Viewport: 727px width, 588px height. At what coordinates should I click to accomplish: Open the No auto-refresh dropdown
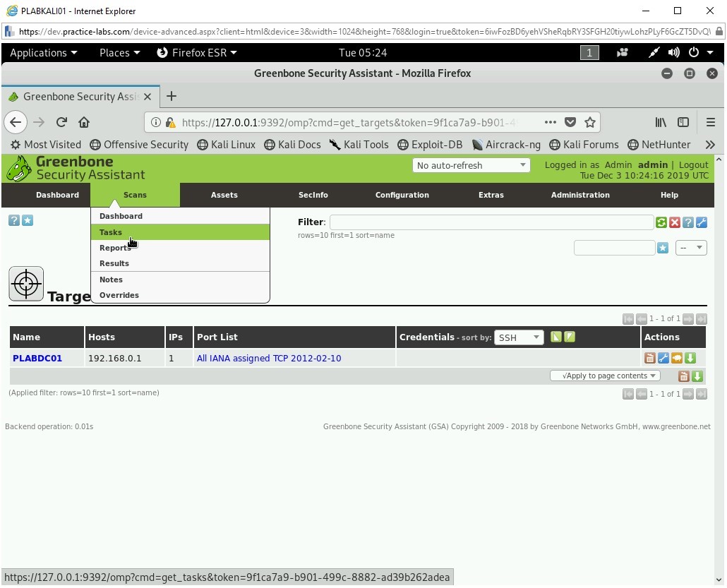(471, 165)
